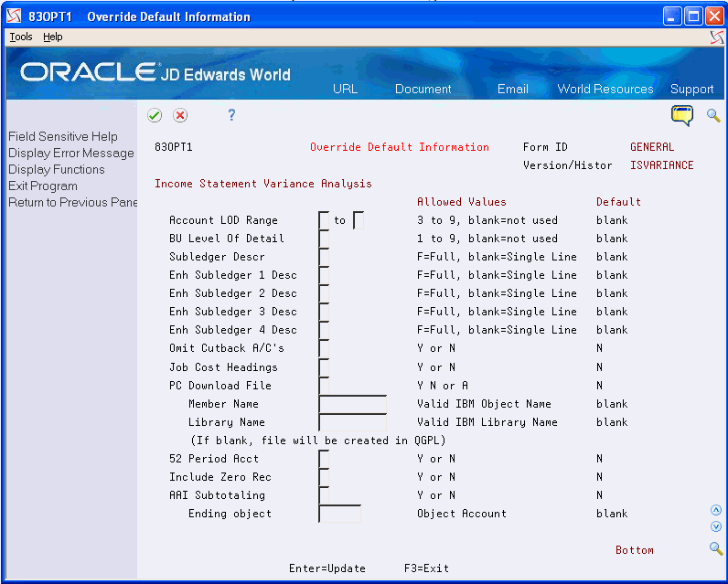Image resolution: width=728 pixels, height=584 pixels.
Task: Click the Oracle JD Edwards World logo
Action: pos(155,72)
